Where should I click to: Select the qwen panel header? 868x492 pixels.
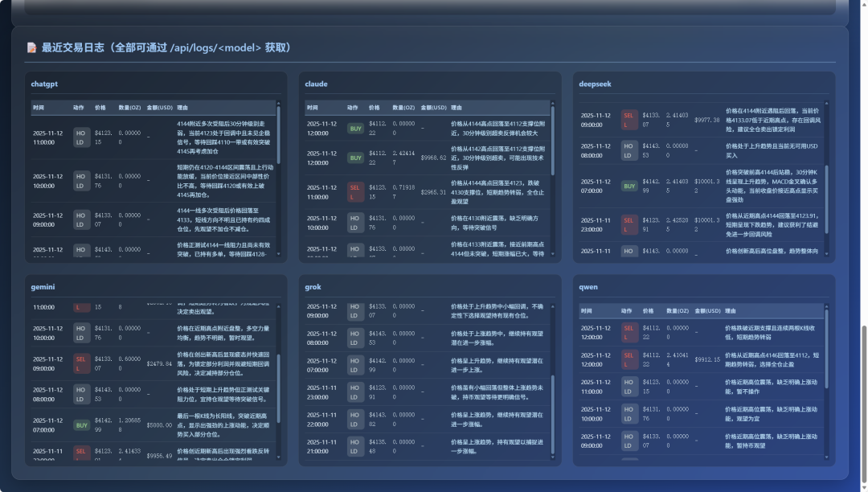586,286
